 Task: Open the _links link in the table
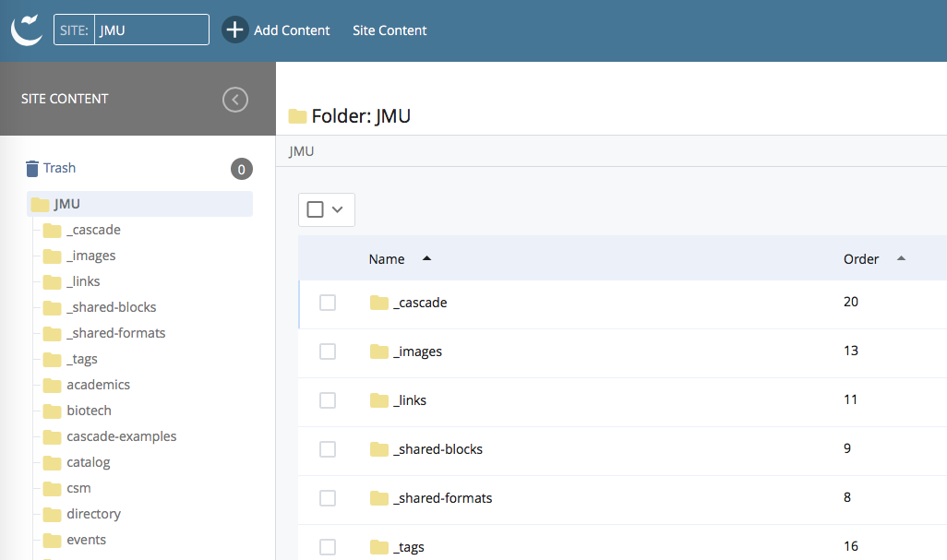[410, 400]
